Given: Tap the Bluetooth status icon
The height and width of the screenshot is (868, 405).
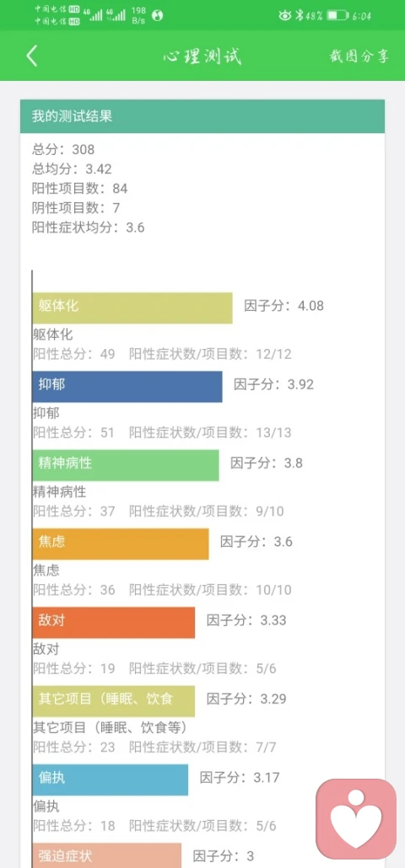Looking at the screenshot, I should point(298,15).
